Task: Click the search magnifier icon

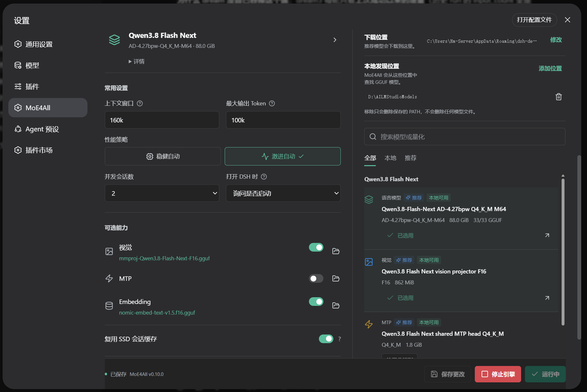Action: coord(373,137)
